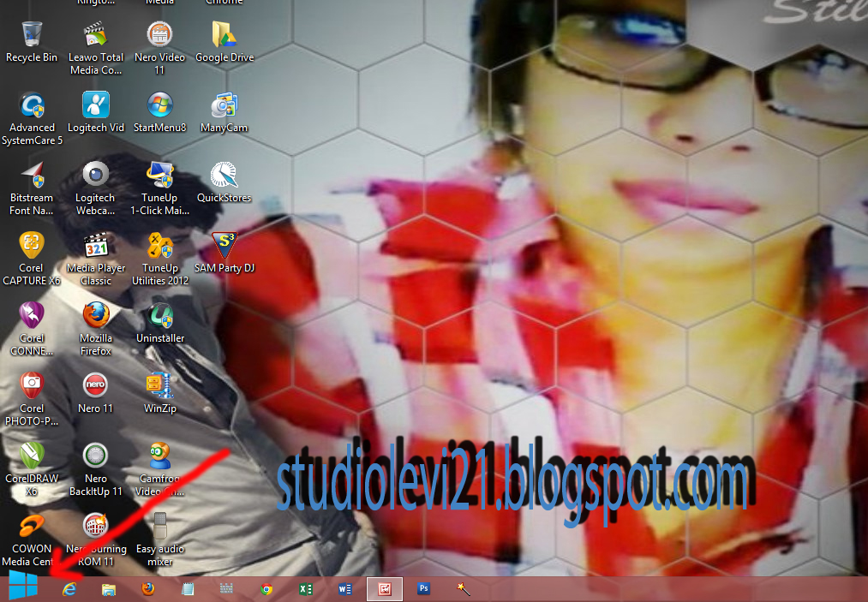Select the QuickStores clock icon
Viewport: 868px width, 602px height.
coord(224,182)
